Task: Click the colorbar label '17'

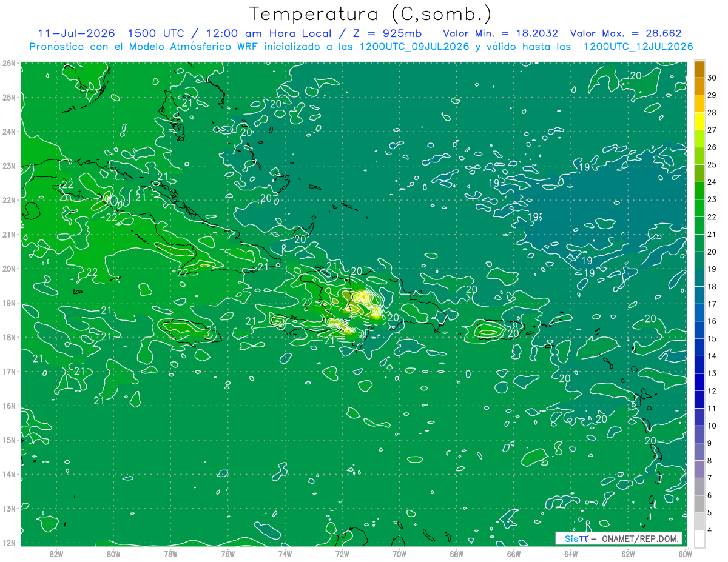Action: (x=712, y=304)
